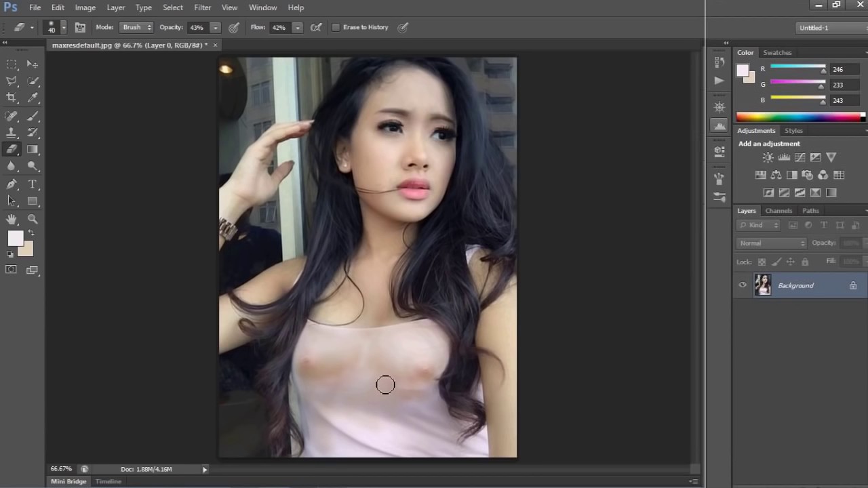Open the brush preset picker arrow
The image size is (868, 488).
click(x=64, y=27)
